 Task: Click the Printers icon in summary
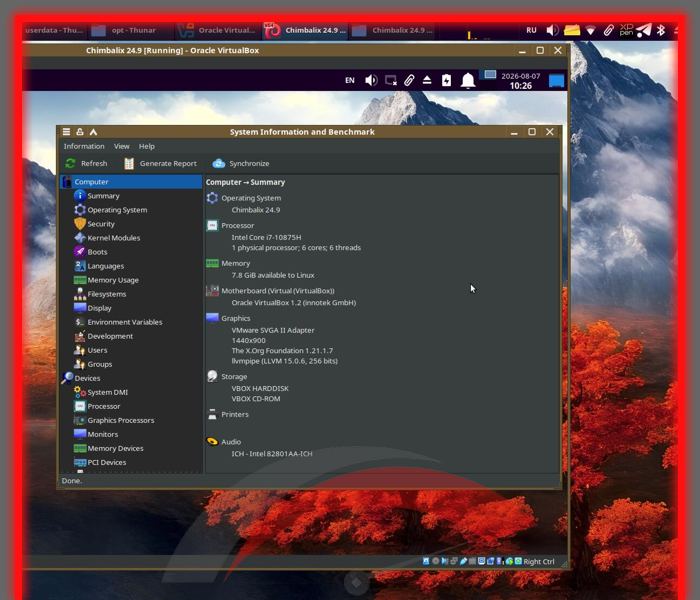tap(212, 414)
